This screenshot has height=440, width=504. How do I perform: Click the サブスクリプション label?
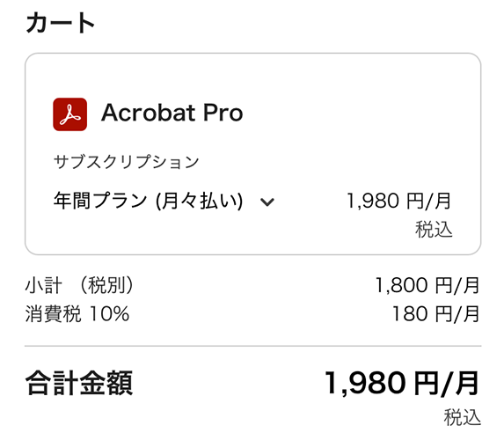tap(126, 161)
